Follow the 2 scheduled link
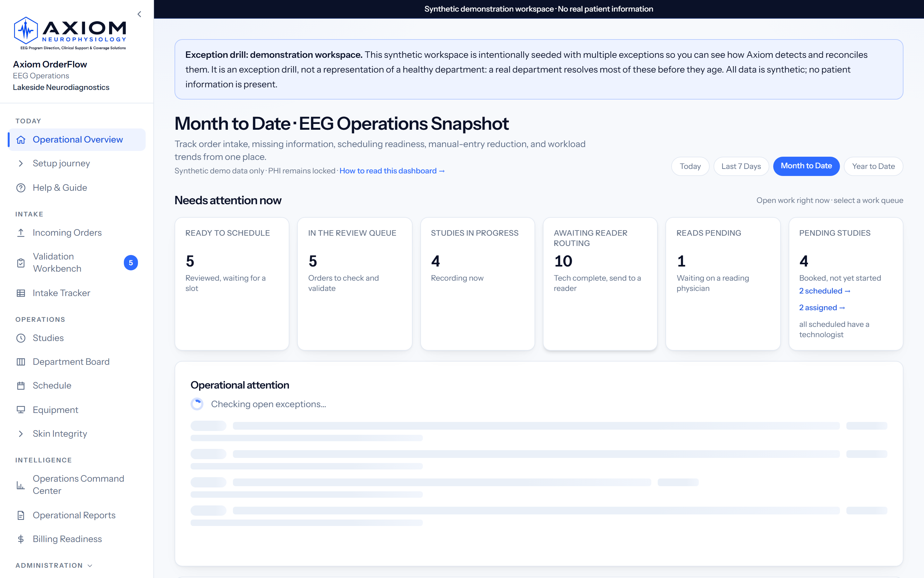The height and width of the screenshot is (578, 924). click(x=825, y=291)
